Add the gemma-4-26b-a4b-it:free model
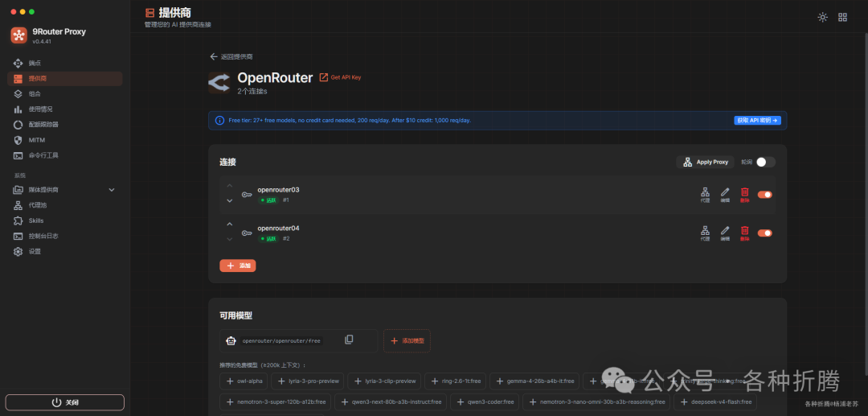Viewport: 868px width, 416px height. click(x=534, y=381)
